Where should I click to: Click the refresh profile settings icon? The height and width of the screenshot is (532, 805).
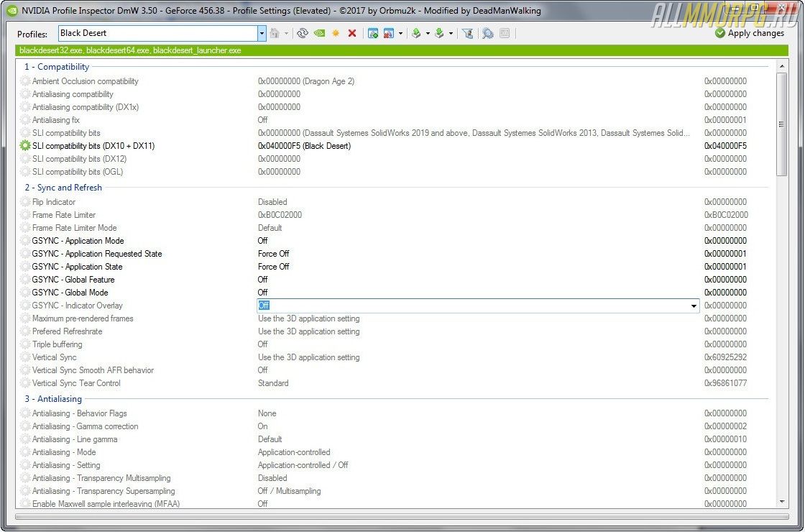(303, 33)
